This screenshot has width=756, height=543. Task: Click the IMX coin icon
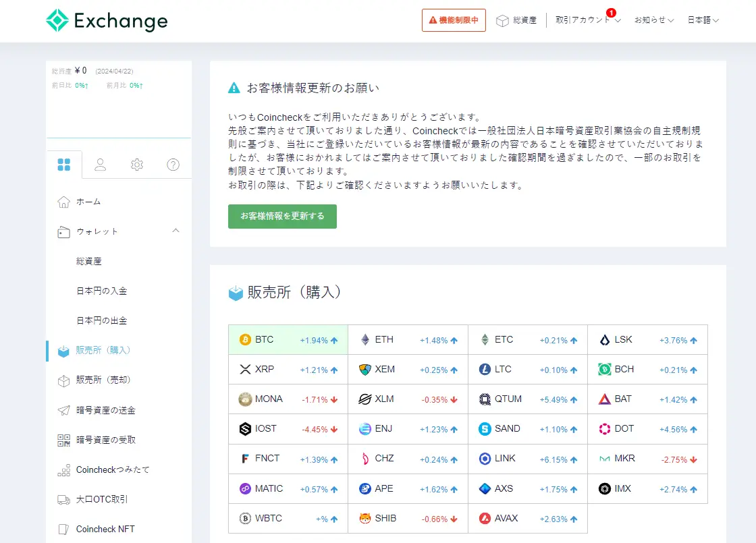pos(605,488)
